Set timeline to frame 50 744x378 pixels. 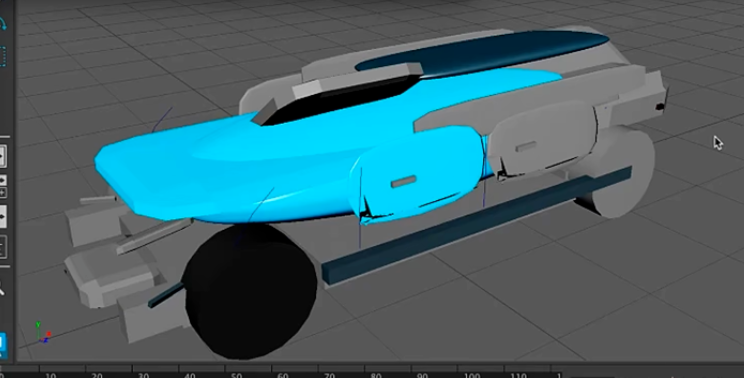coord(236,375)
